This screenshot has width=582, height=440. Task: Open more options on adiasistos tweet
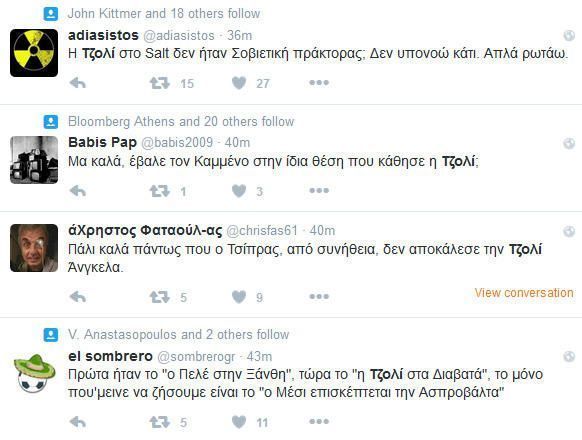319,82
